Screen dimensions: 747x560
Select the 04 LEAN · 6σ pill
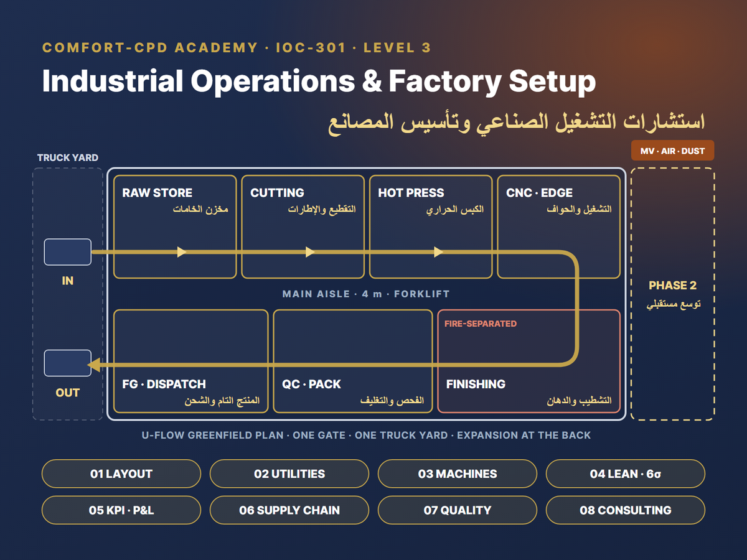click(626, 474)
